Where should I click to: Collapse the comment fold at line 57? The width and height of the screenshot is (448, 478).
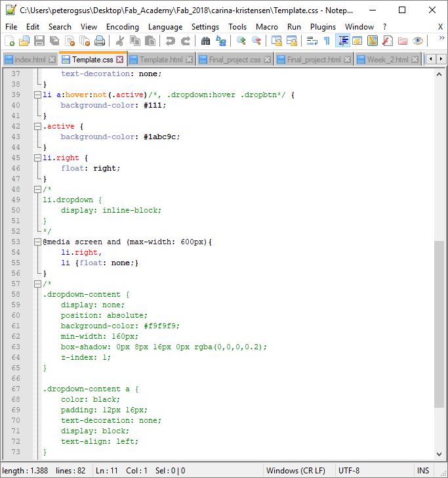tap(37, 284)
